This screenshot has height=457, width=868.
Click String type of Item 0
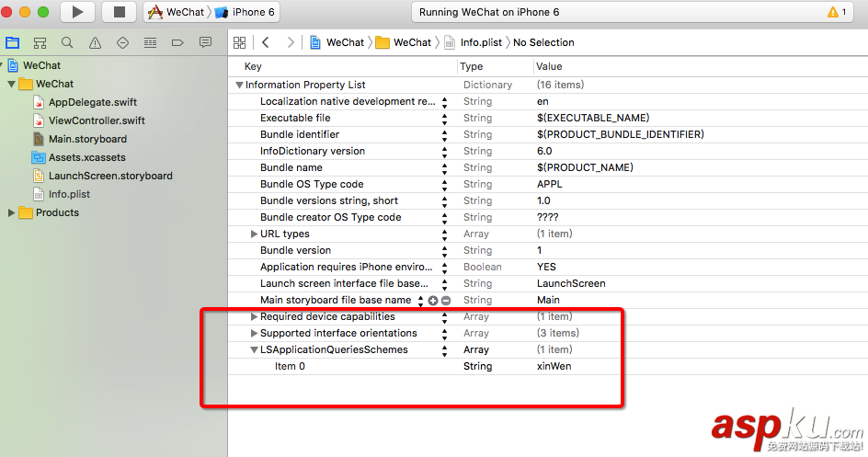click(478, 366)
